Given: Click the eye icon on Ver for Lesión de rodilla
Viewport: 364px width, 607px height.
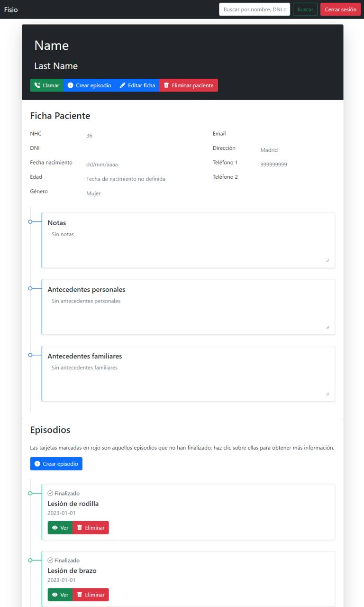Looking at the screenshot, I should tap(55, 527).
